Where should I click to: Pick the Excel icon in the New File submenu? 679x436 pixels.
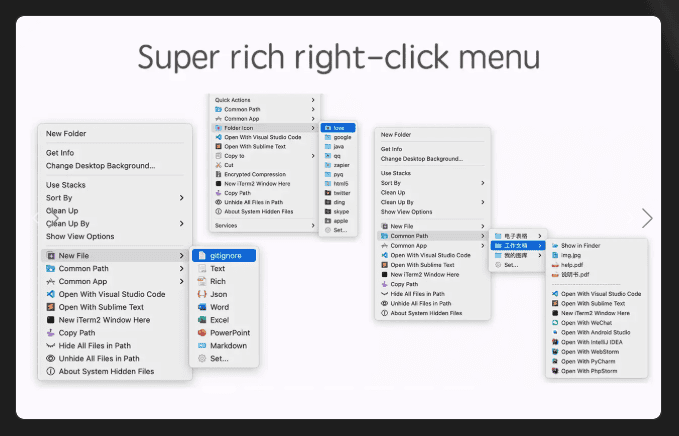coord(202,320)
